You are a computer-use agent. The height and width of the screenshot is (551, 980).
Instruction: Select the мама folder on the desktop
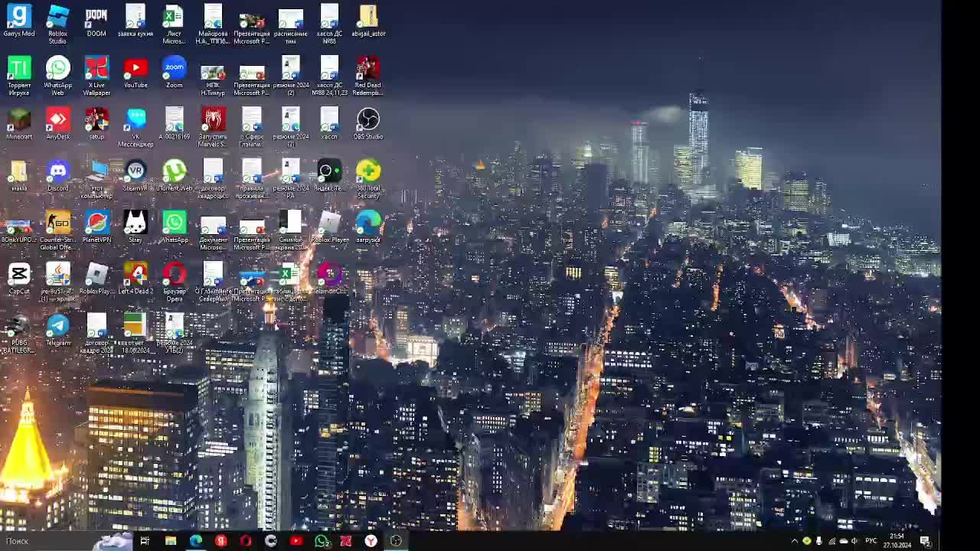coord(19,176)
